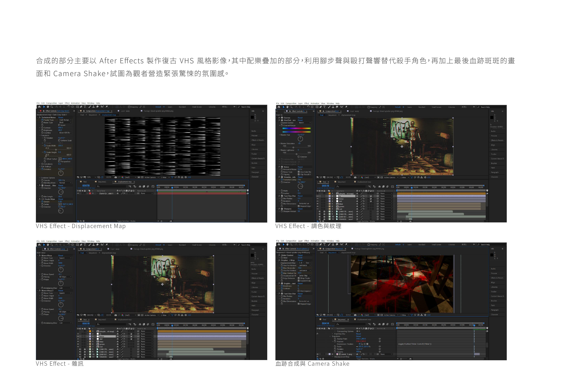This screenshot has height=392, width=570.
Task: Click the Offset Turbulence point picker crosshair
Action: click(x=60, y=159)
